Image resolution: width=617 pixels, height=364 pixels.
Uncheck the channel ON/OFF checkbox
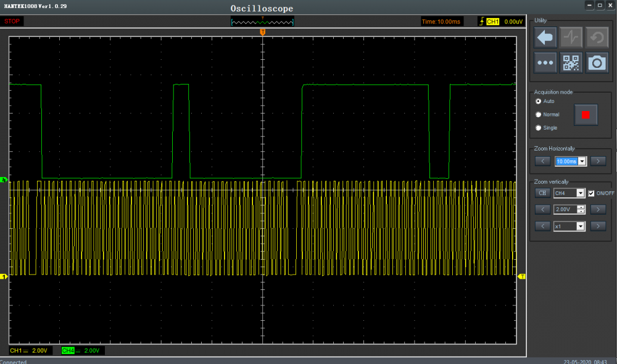click(x=591, y=193)
